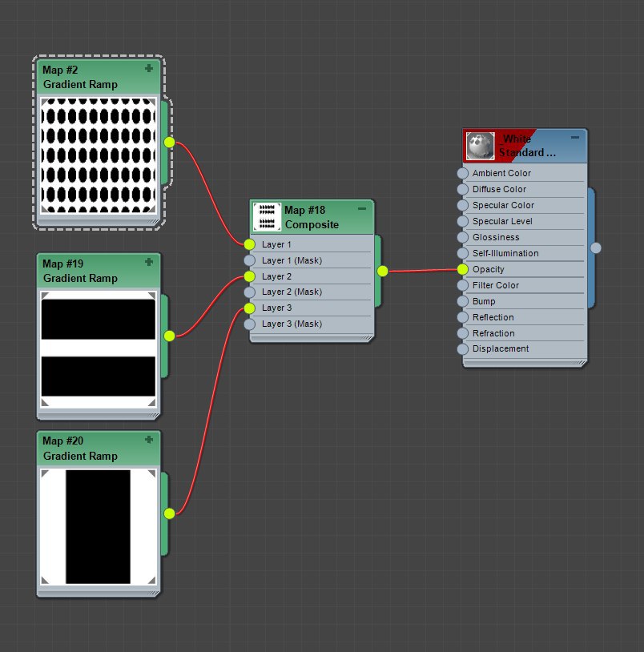Click the Displacement slot label
Viewport: 644px width, 652px height.
[x=501, y=349]
